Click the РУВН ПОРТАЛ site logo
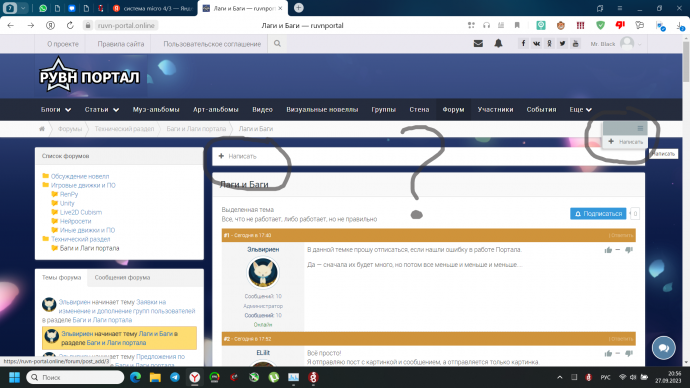 click(x=89, y=76)
